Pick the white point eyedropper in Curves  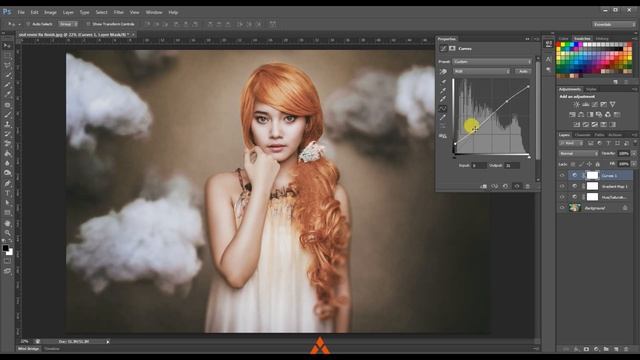click(443, 99)
